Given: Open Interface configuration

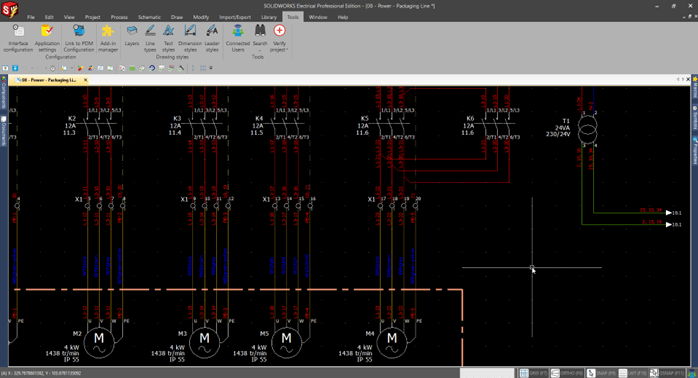Looking at the screenshot, I should click(18, 38).
